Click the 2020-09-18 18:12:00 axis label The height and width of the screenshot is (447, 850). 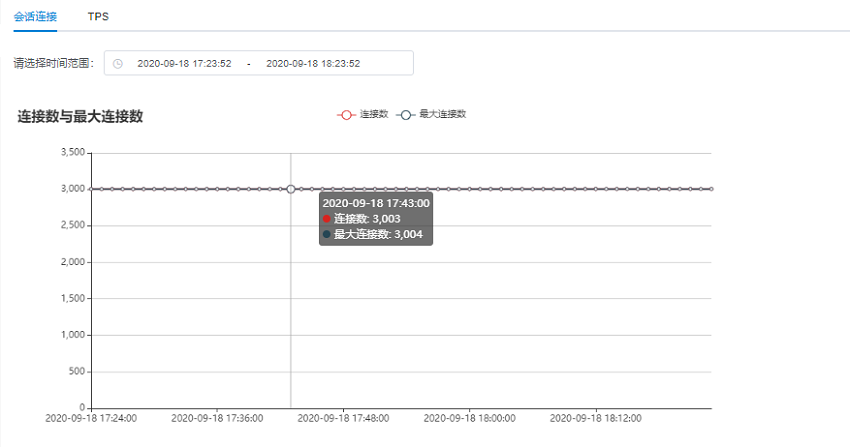[x=596, y=418]
